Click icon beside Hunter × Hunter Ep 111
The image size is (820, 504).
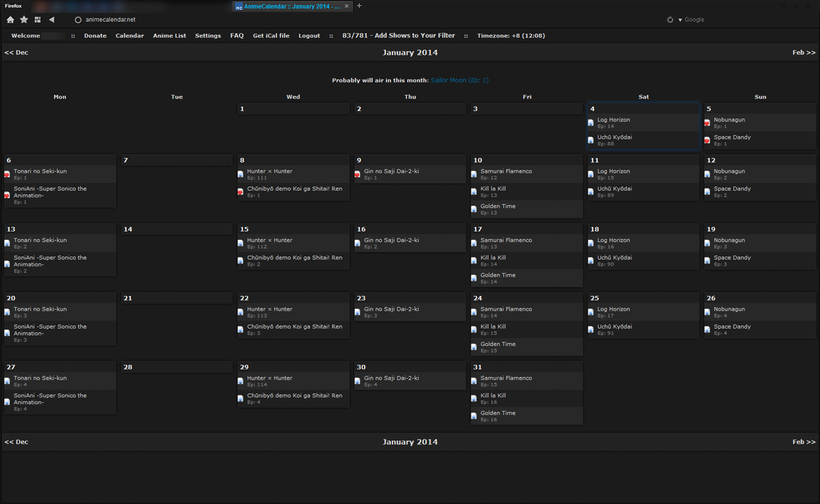pos(241,174)
